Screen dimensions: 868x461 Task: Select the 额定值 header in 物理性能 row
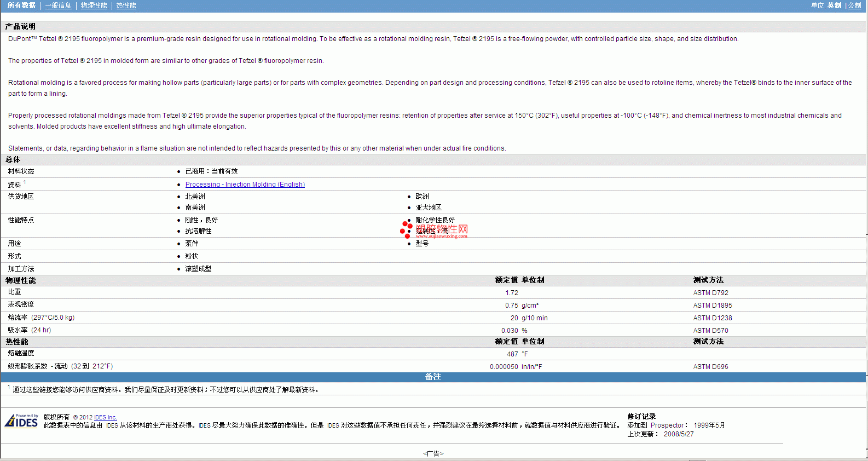click(x=506, y=280)
